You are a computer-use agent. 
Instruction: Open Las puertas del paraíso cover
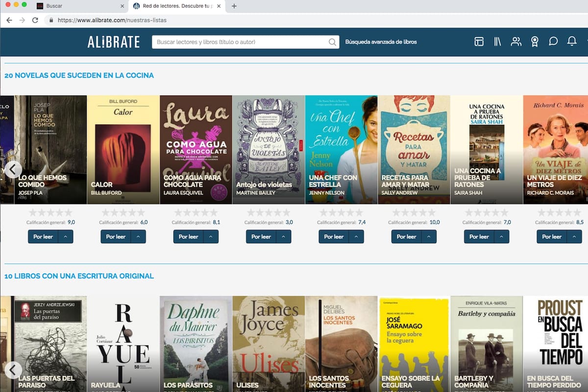point(50,344)
